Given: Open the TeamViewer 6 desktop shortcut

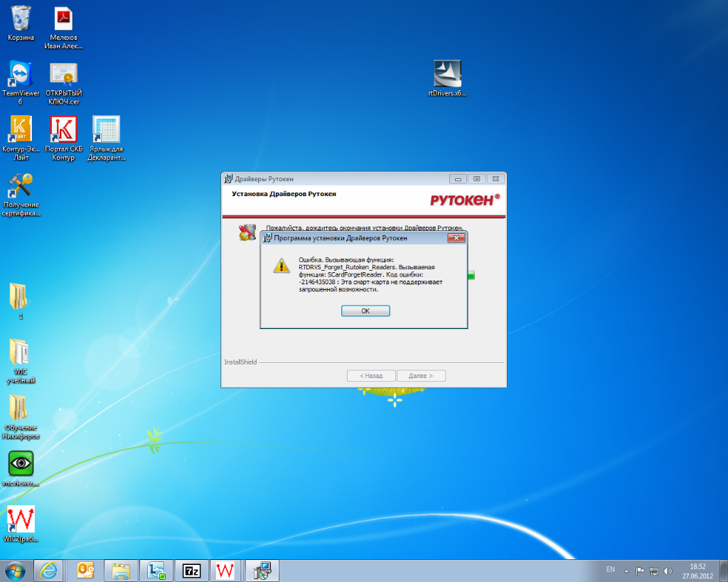Looking at the screenshot, I should [x=21, y=75].
